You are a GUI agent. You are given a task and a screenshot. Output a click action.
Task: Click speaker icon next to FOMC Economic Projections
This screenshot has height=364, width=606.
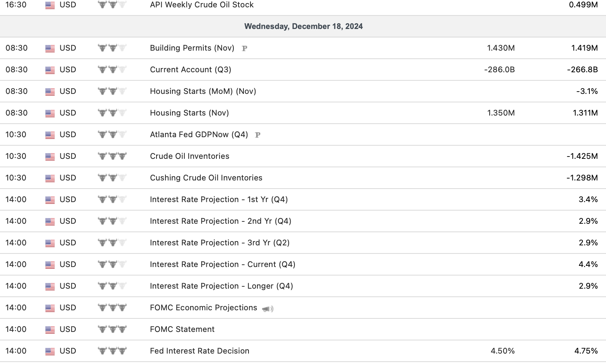pyautogui.click(x=267, y=308)
